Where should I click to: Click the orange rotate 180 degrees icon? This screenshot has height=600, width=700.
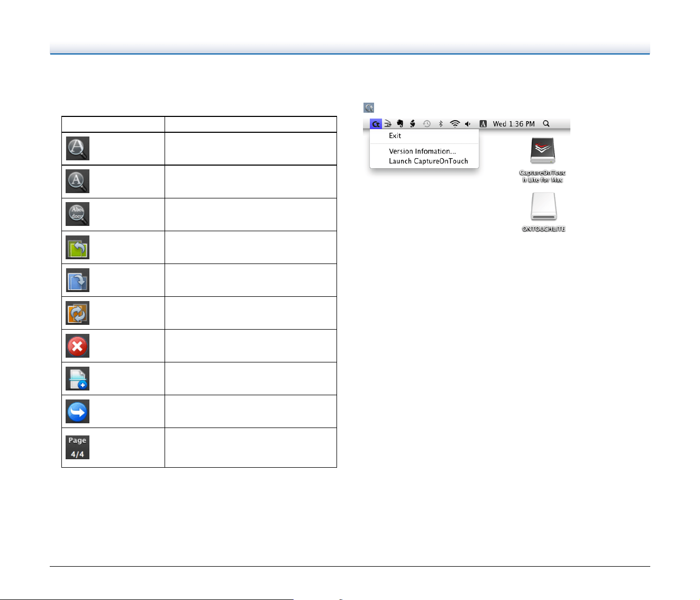coord(77,313)
